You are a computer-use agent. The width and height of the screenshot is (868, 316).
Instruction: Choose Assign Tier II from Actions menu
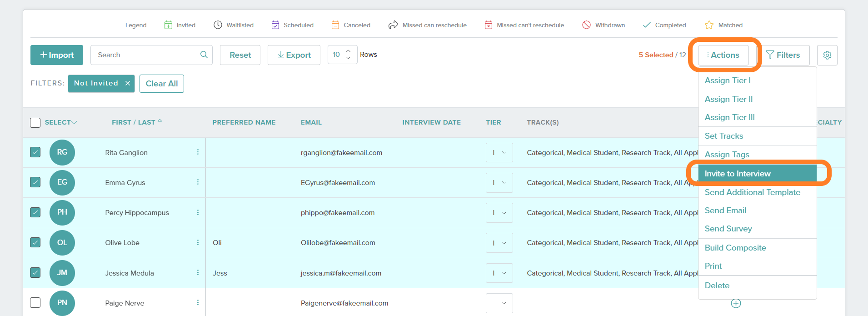(728, 99)
